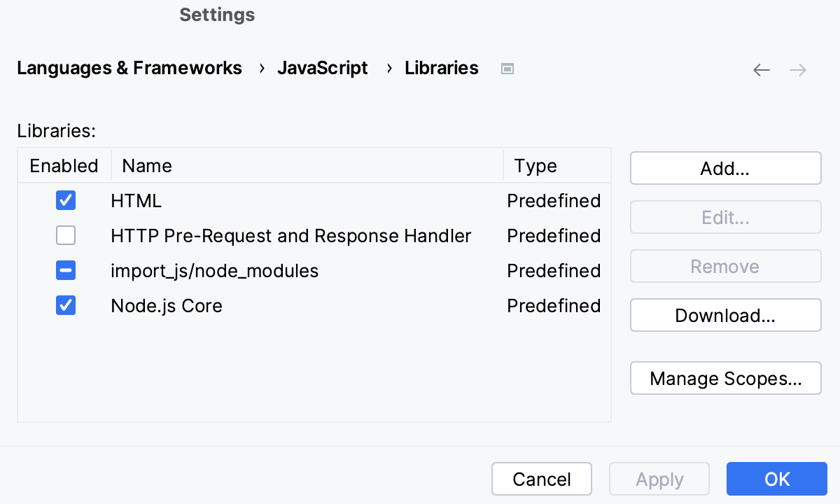Click the icon next to the Libraries breadcrumb
The image size is (840, 504).
pyautogui.click(x=507, y=68)
